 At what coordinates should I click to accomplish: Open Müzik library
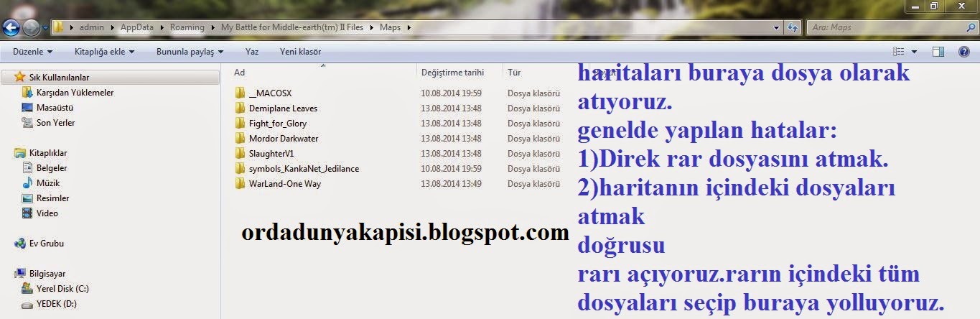[x=48, y=183]
